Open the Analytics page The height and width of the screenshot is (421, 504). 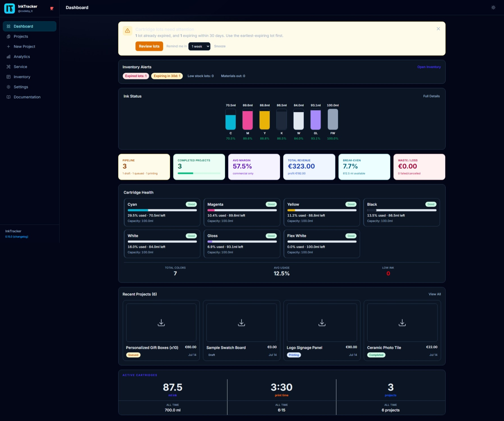click(x=29, y=57)
